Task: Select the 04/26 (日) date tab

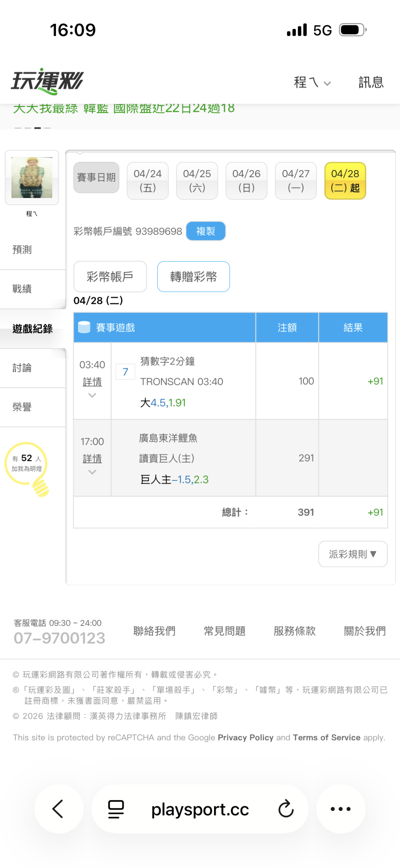Action: 246,181
